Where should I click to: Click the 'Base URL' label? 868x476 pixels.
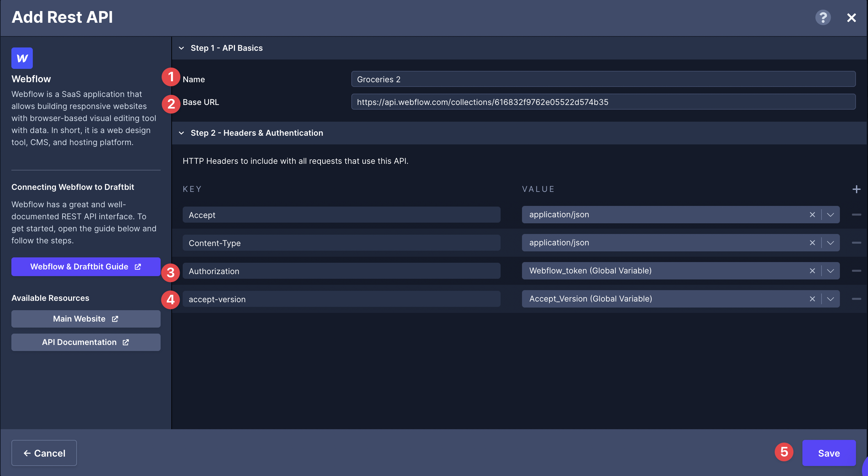(x=201, y=102)
